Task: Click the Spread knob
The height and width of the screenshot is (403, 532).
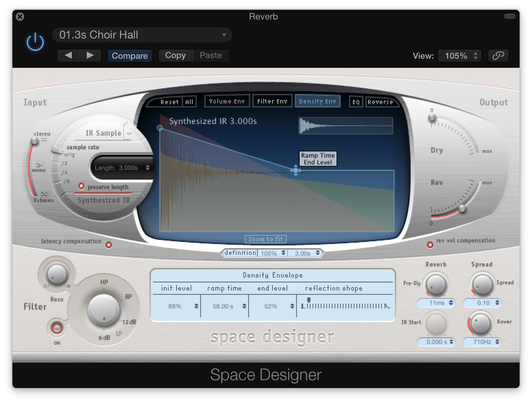Action: [482, 285]
